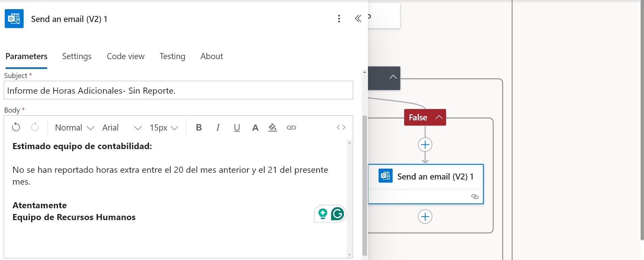Toggle underline formatting in email body
This screenshot has width=644, height=260.
click(x=237, y=127)
